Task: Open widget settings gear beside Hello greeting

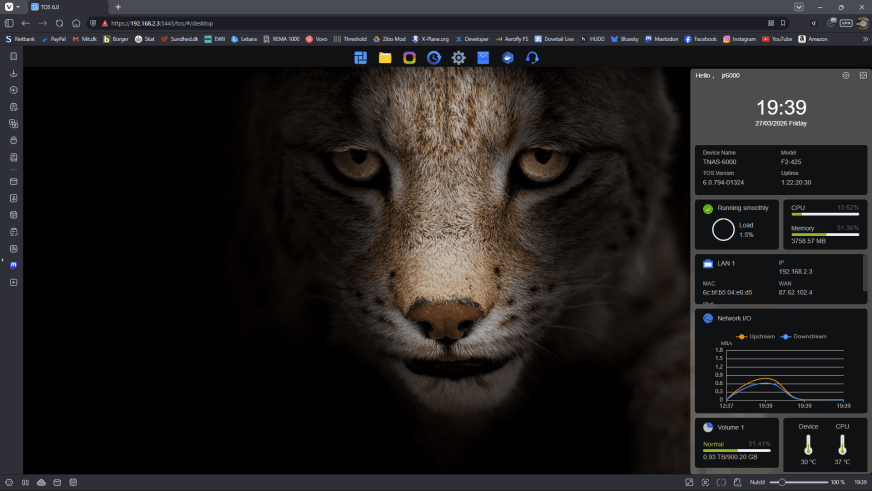Action: pyautogui.click(x=846, y=75)
